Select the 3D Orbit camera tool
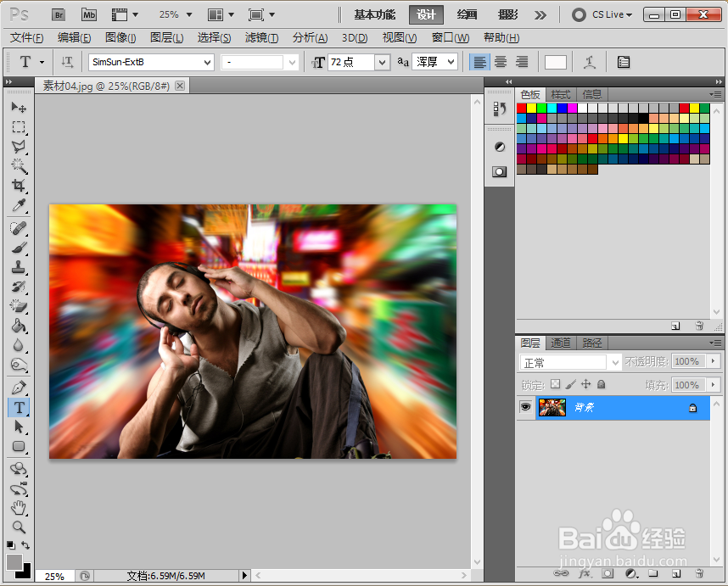Viewport: 728px width, 586px height. coord(19,488)
